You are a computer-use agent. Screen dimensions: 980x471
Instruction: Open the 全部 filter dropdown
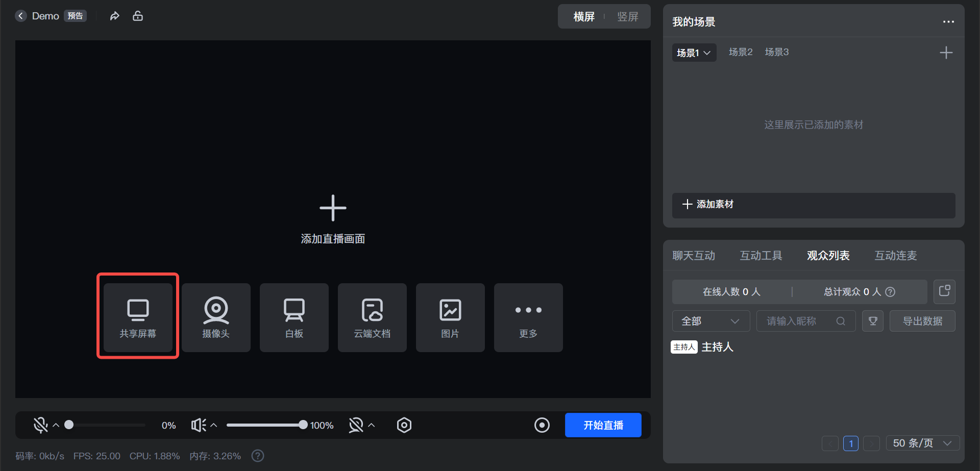point(710,321)
